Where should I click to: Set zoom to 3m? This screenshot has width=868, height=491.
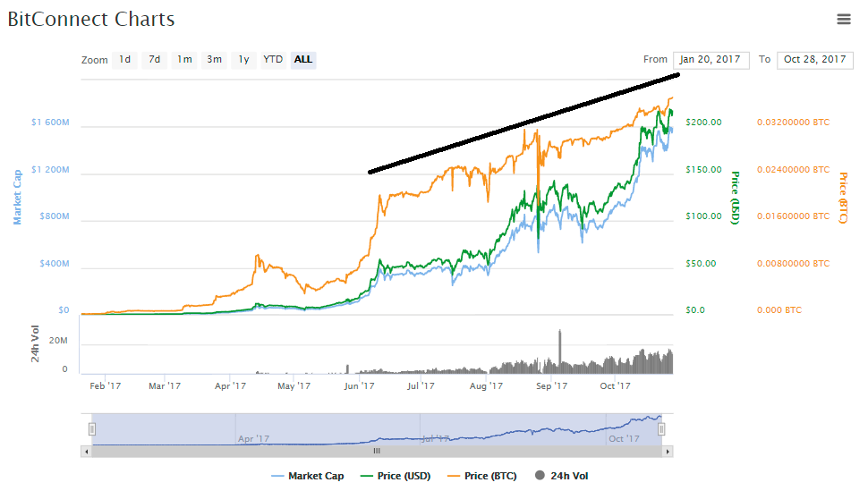tap(214, 59)
